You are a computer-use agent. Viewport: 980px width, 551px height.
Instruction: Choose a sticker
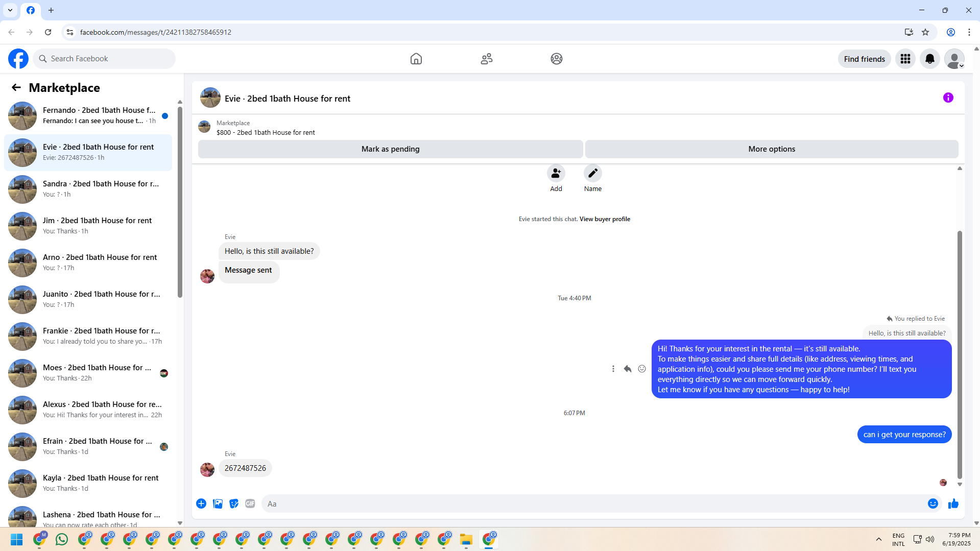click(x=234, y=504)
